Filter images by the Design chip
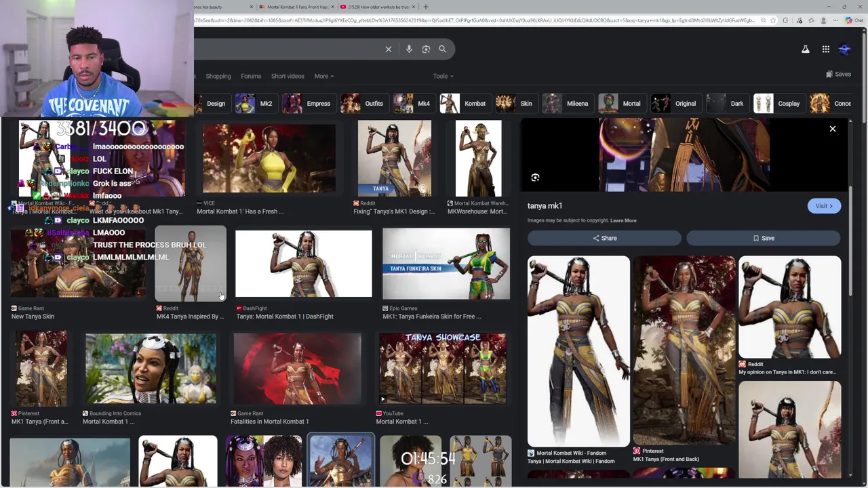868x488 pixels. click(212, 104)
